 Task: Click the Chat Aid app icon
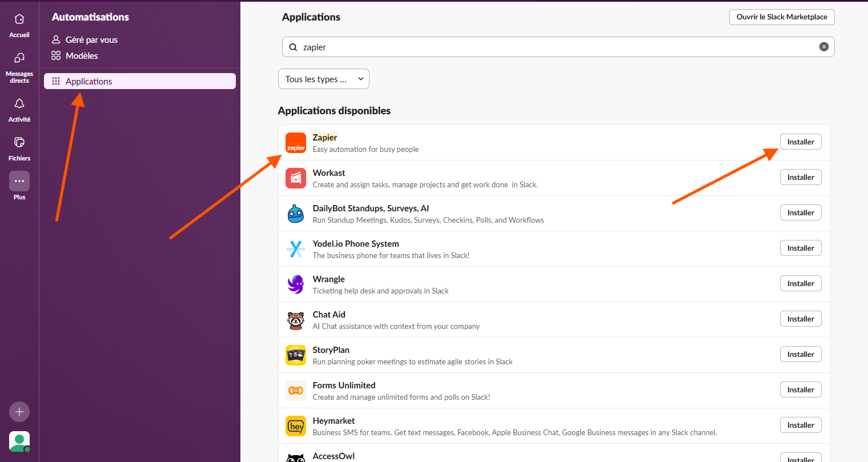point(296,320)
